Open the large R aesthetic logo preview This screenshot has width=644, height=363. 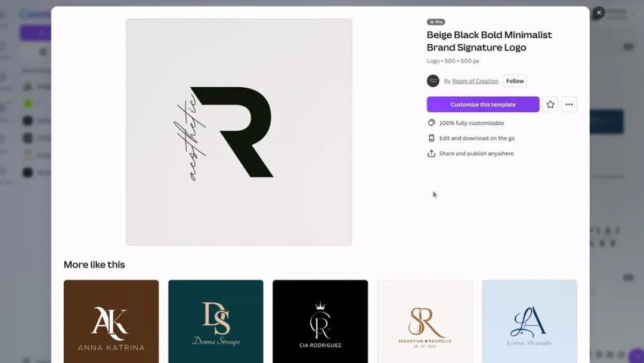coord(239,132)
